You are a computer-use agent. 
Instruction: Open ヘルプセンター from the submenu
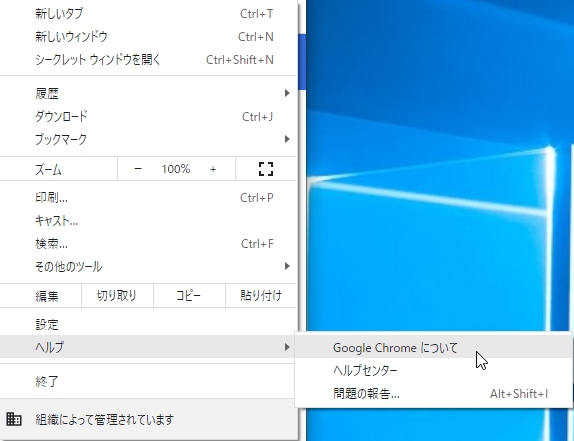pos(433,370)
